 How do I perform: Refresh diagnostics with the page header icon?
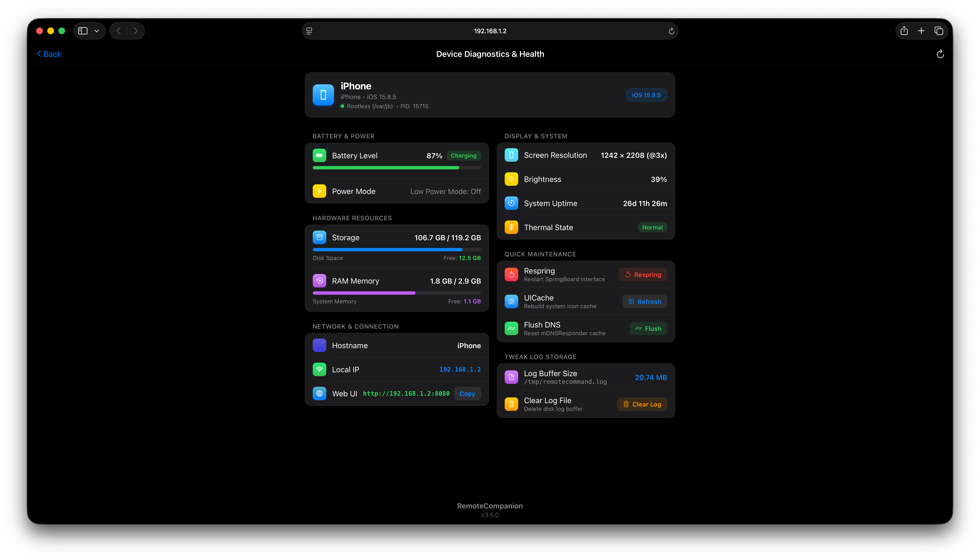point(940,54)
